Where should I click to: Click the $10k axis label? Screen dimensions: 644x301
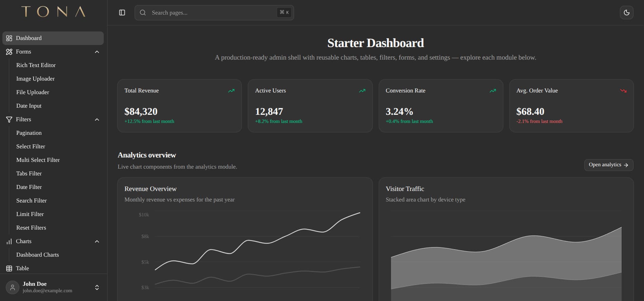pyautogui.click(x=144, y=215)
